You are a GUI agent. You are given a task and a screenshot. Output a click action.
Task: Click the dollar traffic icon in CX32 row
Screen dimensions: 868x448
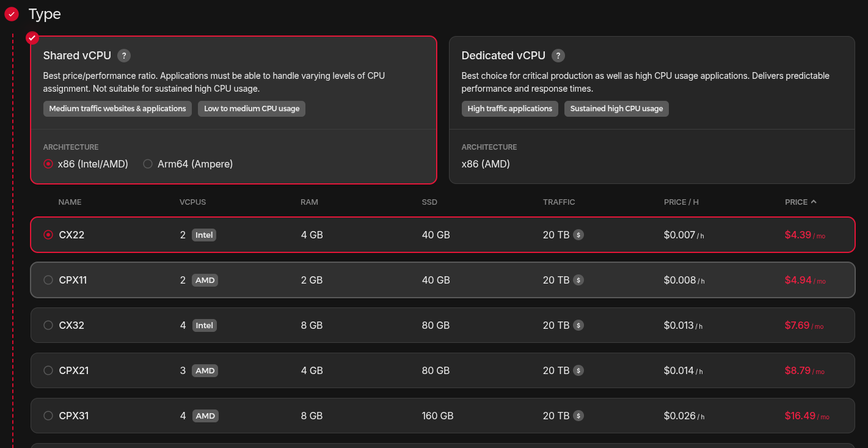coord(578,325)
